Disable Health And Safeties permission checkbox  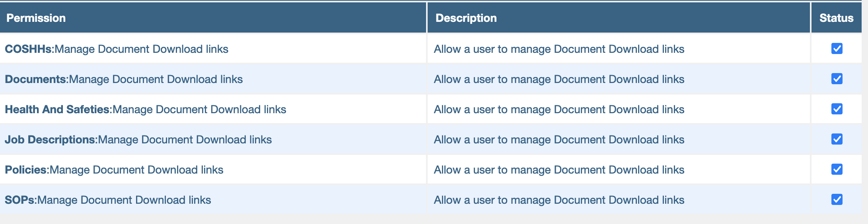coord(837,109)
